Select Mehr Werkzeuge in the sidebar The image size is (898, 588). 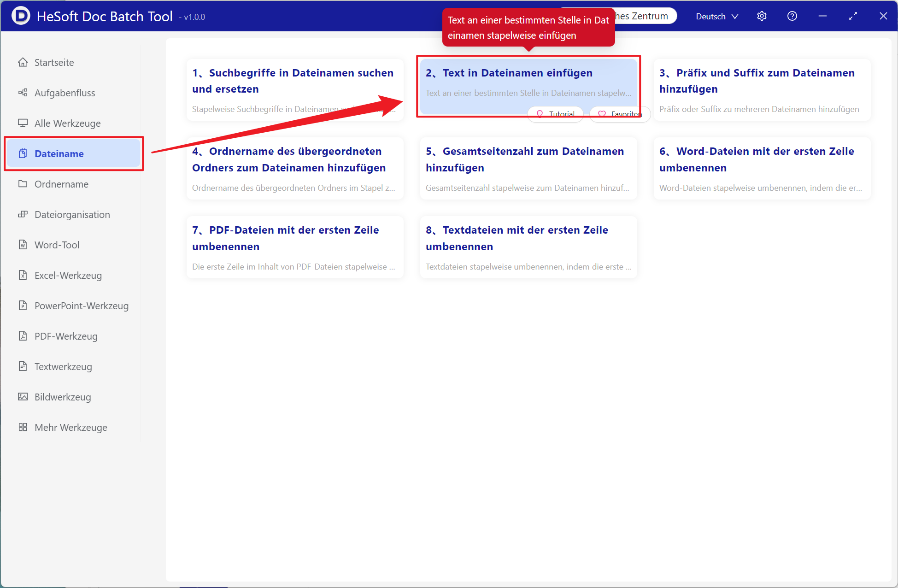tap(74, 427)
